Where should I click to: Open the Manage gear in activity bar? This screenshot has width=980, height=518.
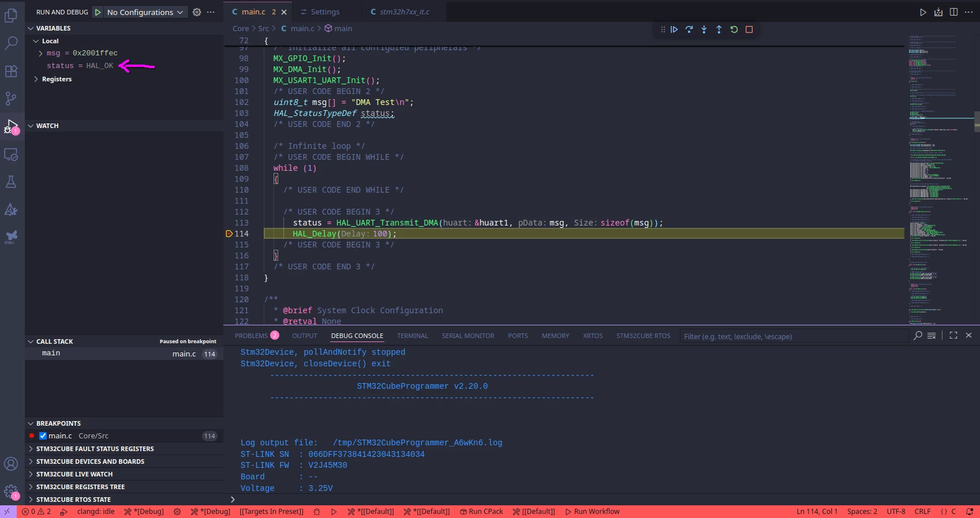(11, 491)
